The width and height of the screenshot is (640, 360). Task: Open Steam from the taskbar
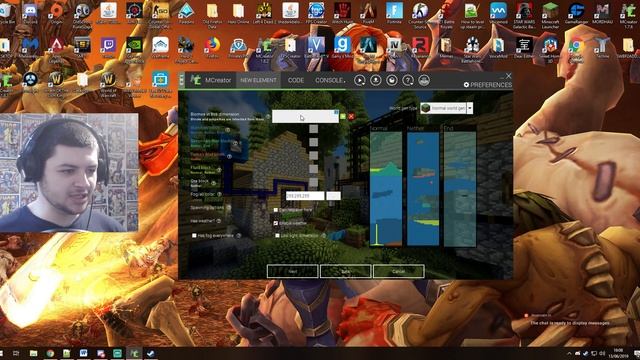(151, 353)
